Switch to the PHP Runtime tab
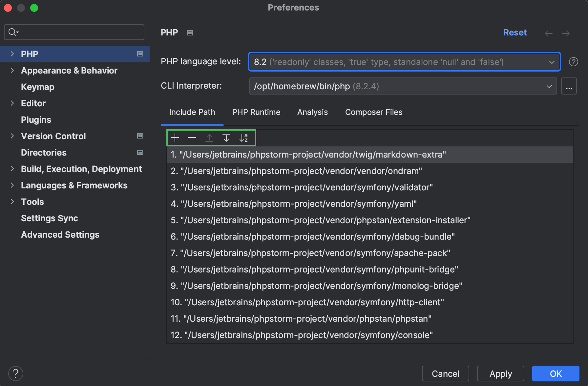Screen dimensions: 588x386 256,112
